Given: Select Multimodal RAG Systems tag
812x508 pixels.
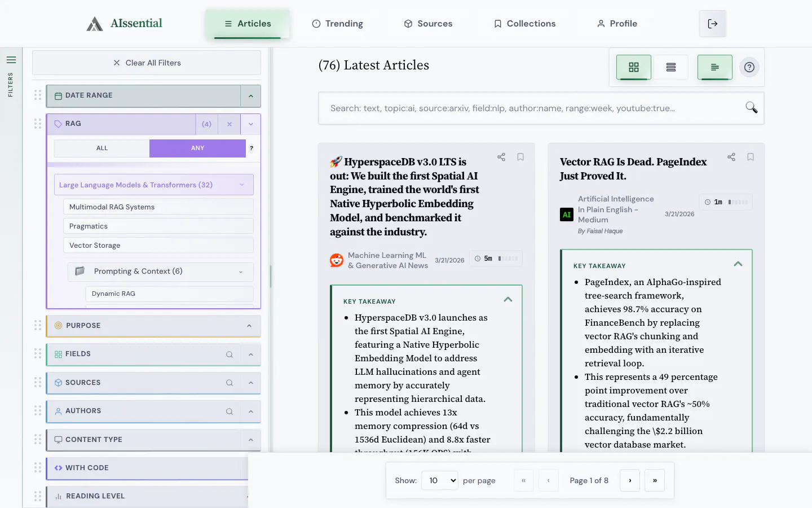Looking at the screenshot, I should [158, 207].
